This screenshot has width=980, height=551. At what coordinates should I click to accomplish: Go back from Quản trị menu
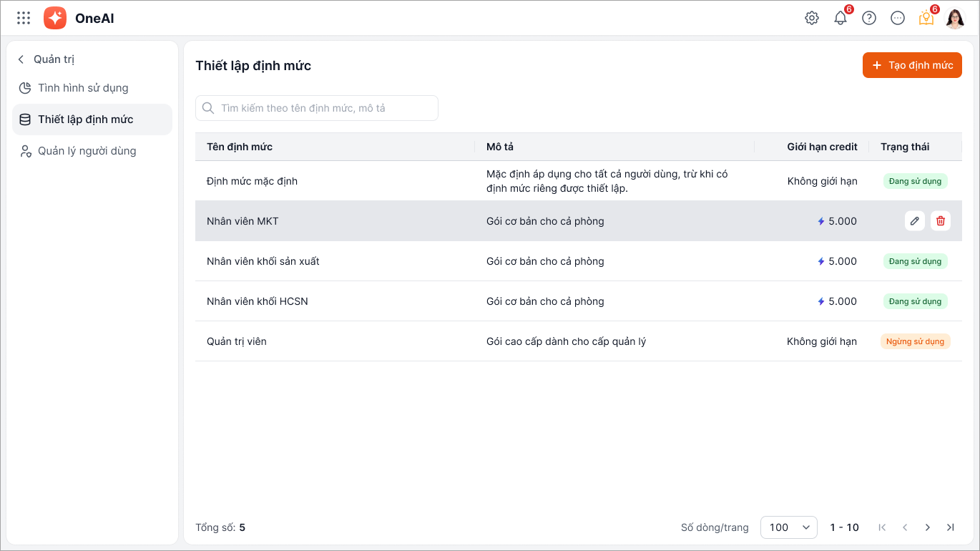pyautogui.click(x=21, y=59)
